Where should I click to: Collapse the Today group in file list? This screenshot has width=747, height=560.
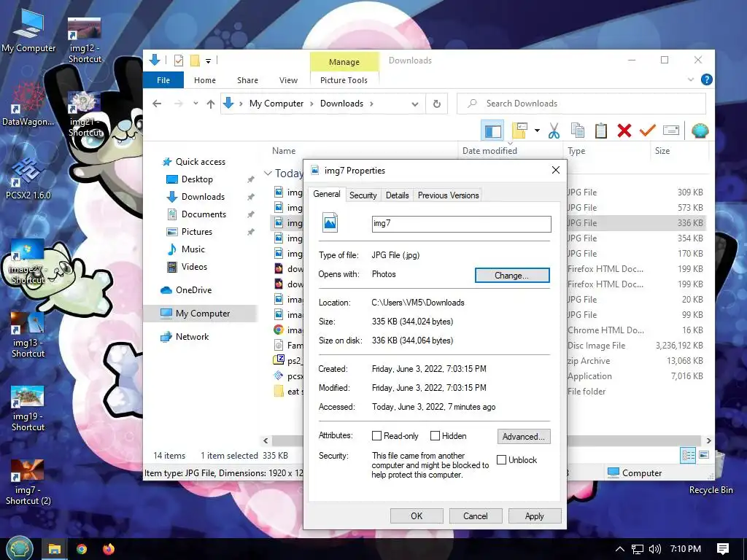268,174
